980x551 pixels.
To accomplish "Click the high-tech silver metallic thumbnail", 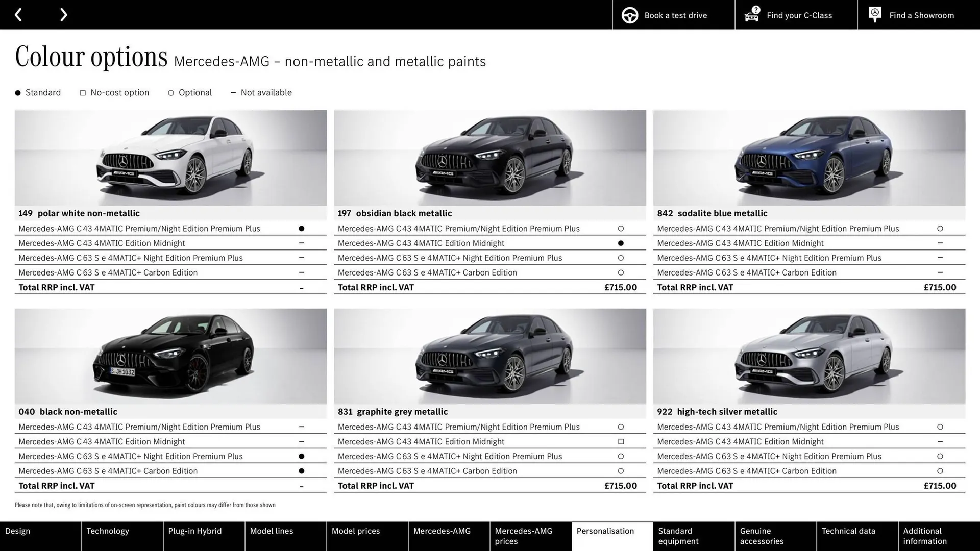I will 808,356.
